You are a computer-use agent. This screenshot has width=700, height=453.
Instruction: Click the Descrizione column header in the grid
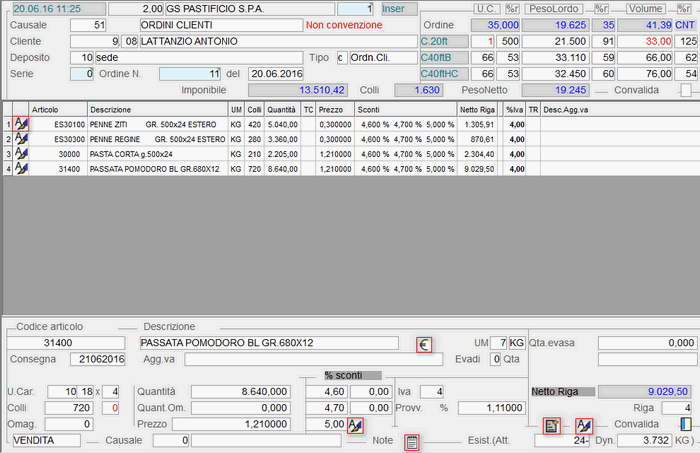click(x=158, y=110)
